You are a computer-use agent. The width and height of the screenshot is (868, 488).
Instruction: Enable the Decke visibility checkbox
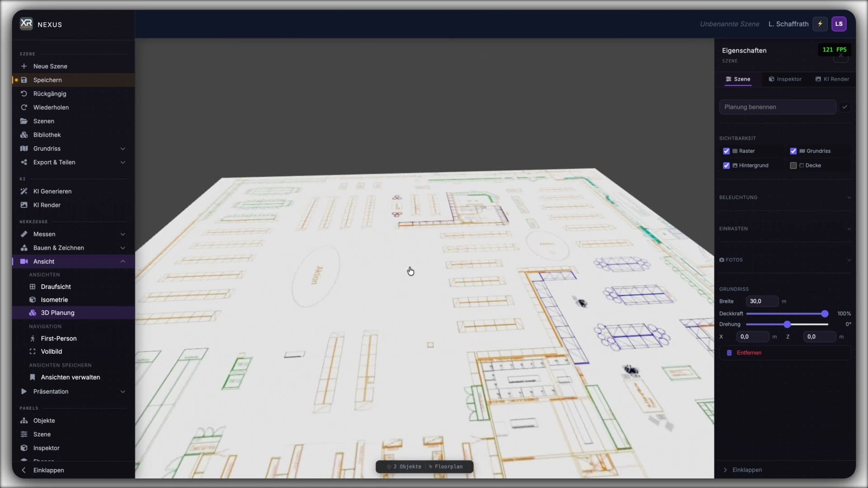tap(793, 165)
